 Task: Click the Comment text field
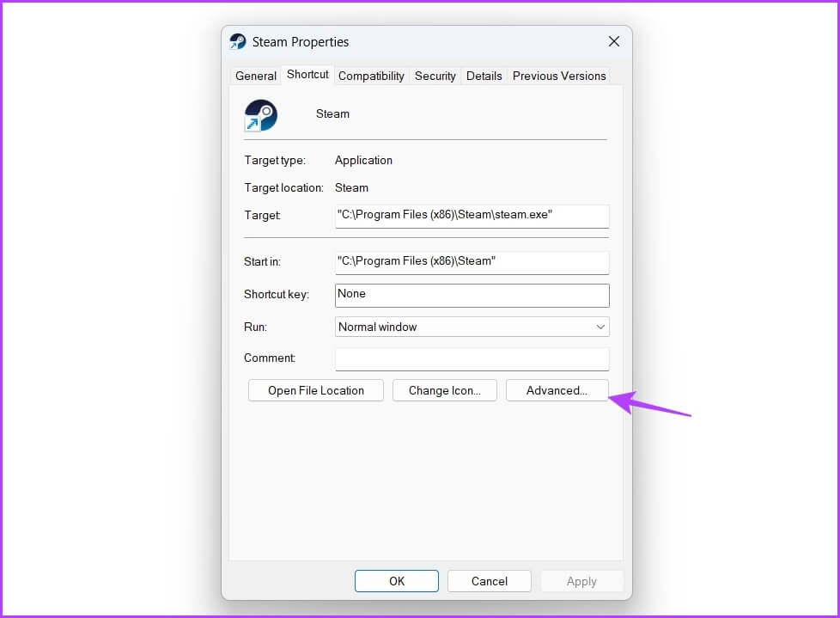point(472,359)
